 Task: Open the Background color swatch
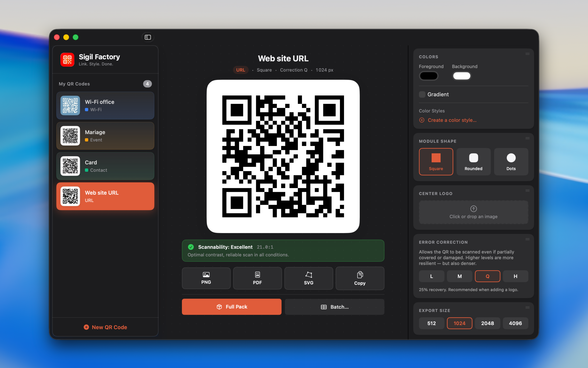(x=462, y=76)
